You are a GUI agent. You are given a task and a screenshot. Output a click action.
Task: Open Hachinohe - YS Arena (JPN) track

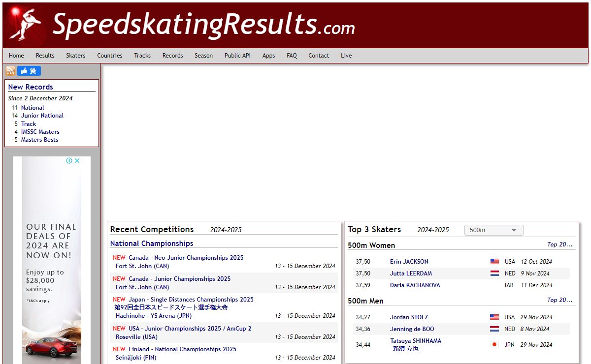pos(154,316)
